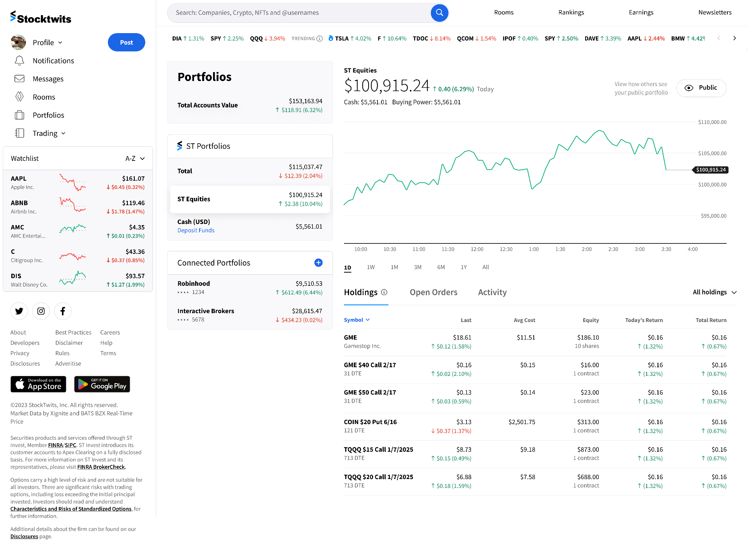Select the All chart timeframe
Image resolution: width=748 pixels, height=560 pixels.
tap(485, 267)
